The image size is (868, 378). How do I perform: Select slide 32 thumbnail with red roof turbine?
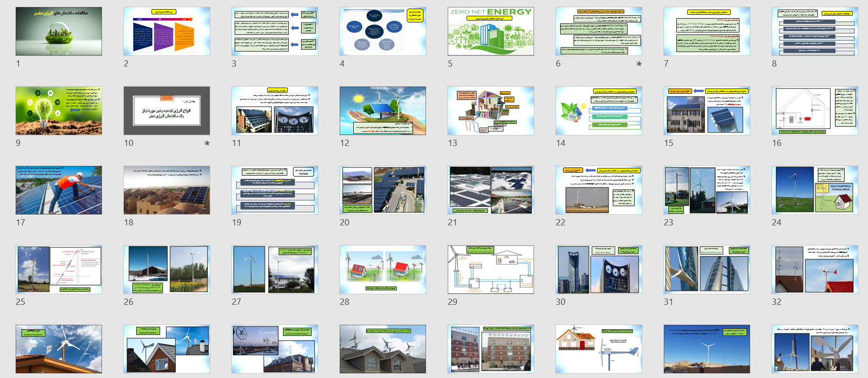pos(815,269)
